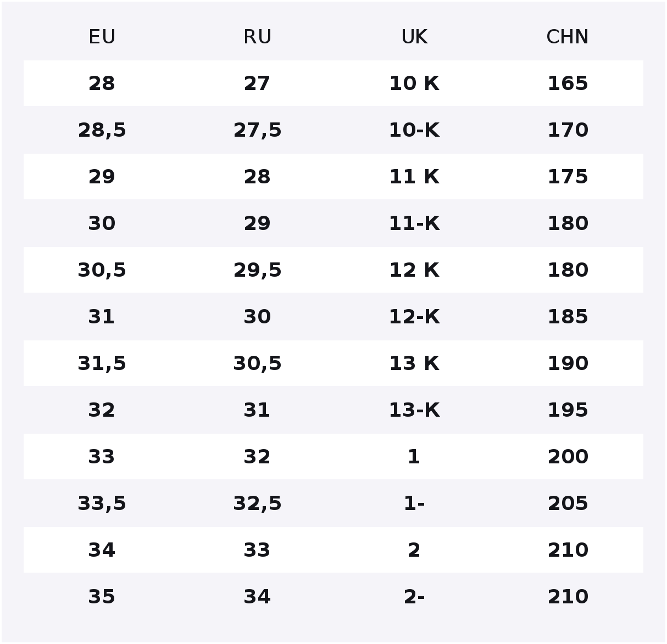This screenshot has height=644, width=667.
Task: Select UK size 13 K cell
Action: pyautogui.click(x=414, y=363)
